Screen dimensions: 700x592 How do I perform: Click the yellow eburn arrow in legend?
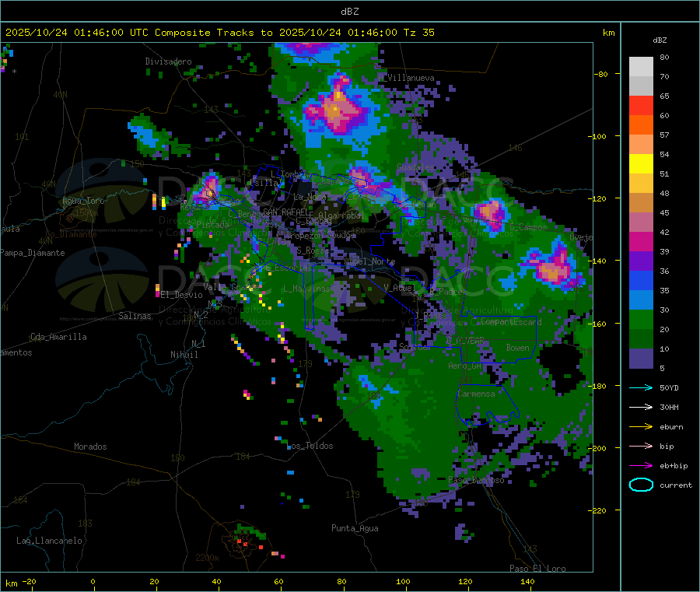coord(641,427)
